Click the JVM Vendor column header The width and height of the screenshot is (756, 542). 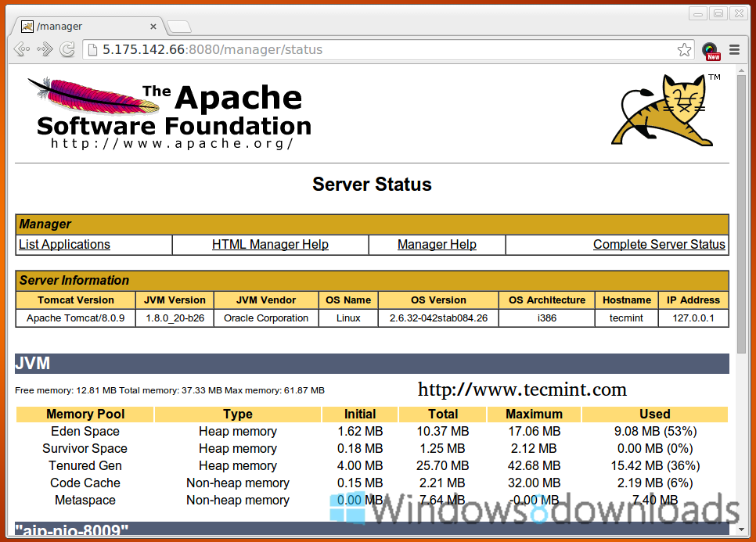coord(266,300)
